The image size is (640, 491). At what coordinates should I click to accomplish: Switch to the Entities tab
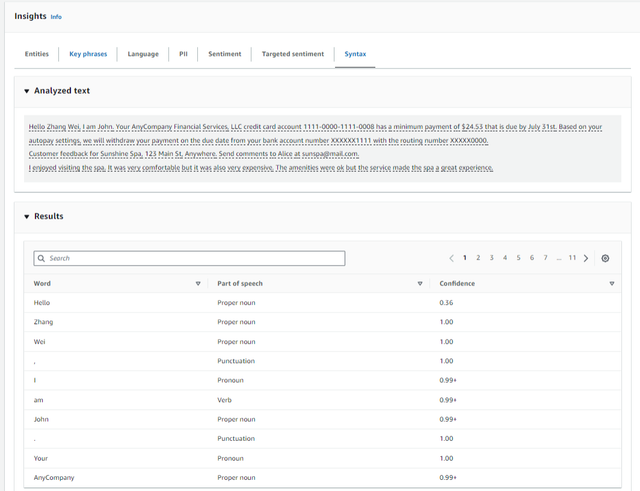pyautogui.click(x=36, y=54)
